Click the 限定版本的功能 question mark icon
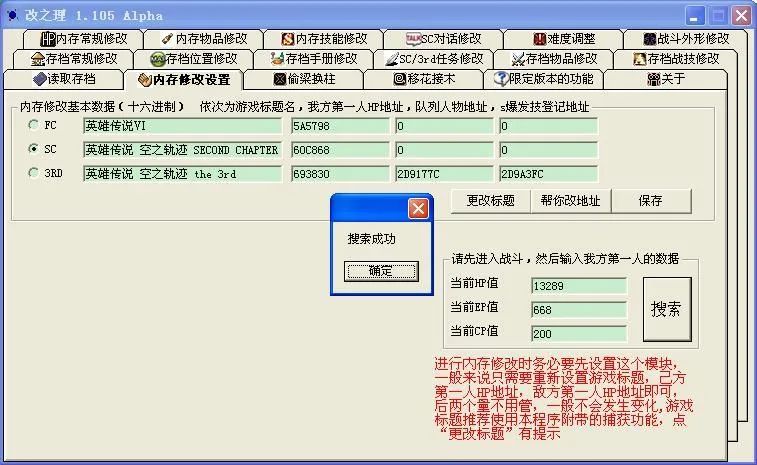Viewport: 757px width, 465px height. [502, 79]
